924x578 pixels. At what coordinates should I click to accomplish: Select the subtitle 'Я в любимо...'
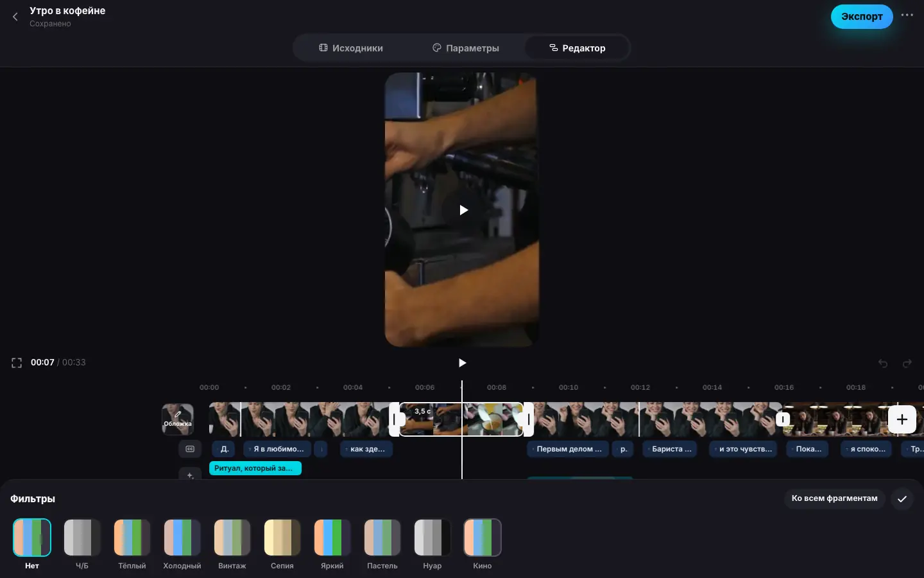(x=277, y=449)
